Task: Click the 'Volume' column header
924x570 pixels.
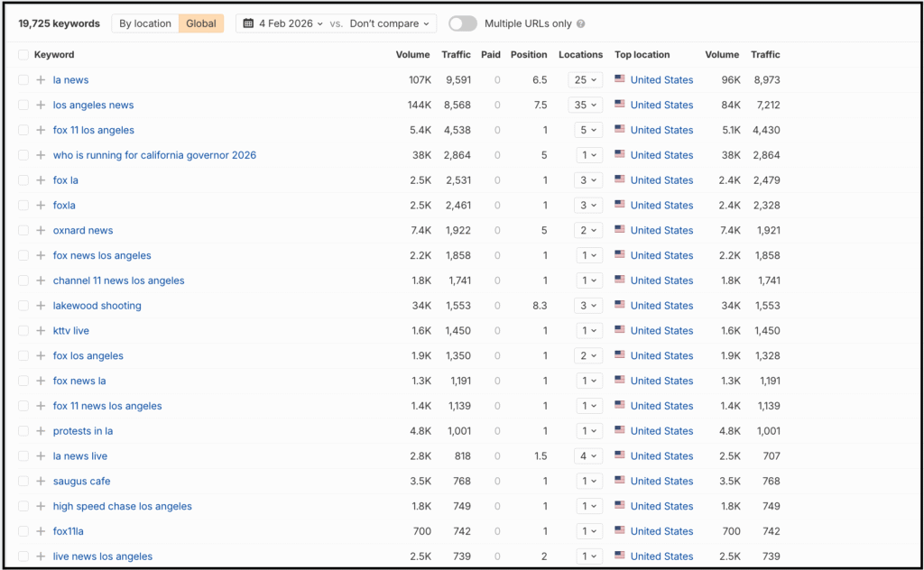Action: click(x=412, y=54)
